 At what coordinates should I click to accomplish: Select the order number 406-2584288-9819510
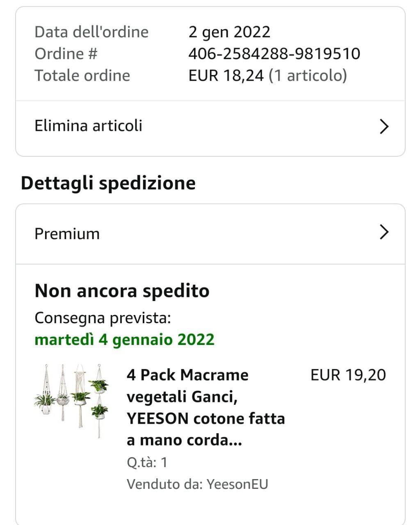[274, 54]
